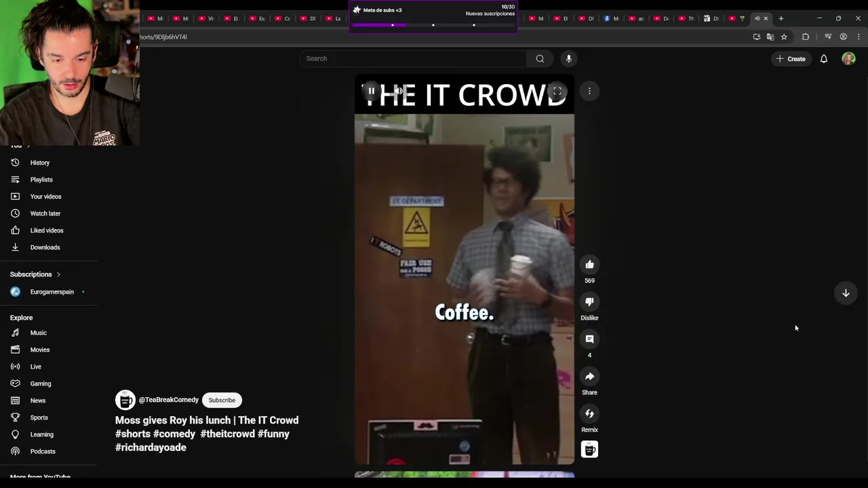Viewport: 868px width, 488px height.
Task: Open the browser media controls icon
Action: (828, 37)
